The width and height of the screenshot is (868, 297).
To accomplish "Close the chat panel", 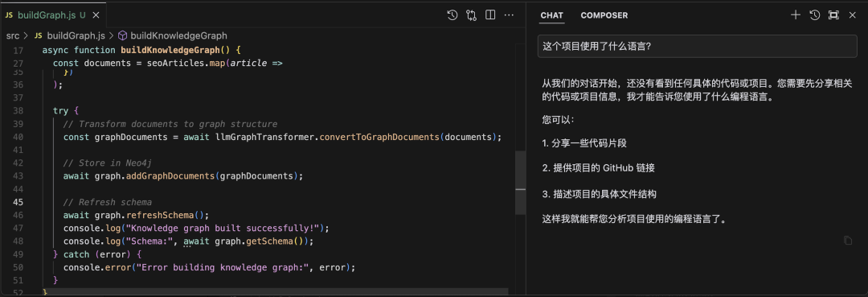I will point(853,15).
